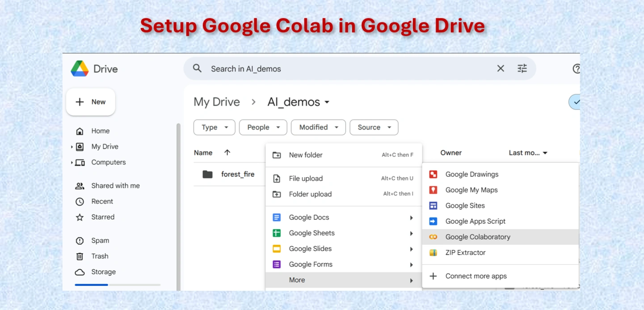Click the search magnifier icon
The width and height of the screenshot is (644, 310).
click(197, 68)
